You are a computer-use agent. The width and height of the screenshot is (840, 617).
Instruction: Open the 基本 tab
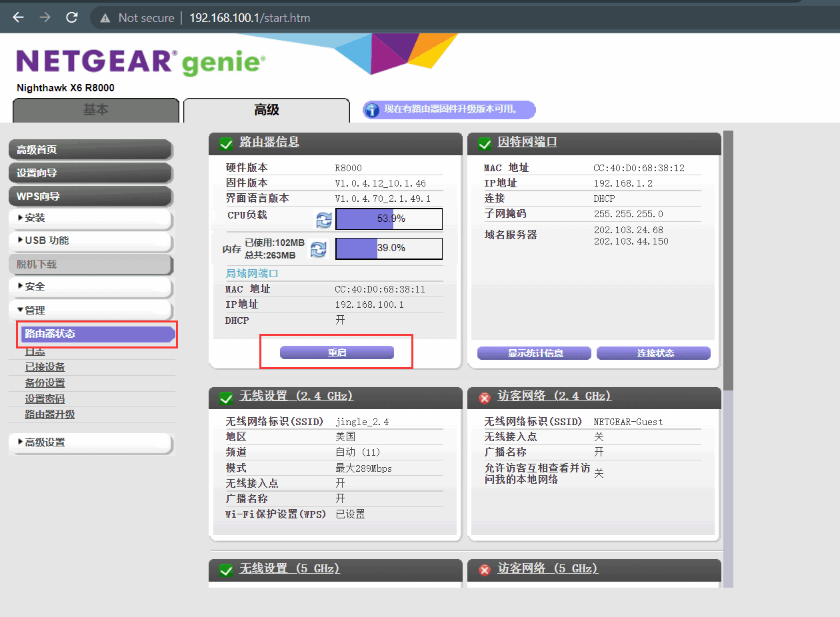[x=96, y=110]
